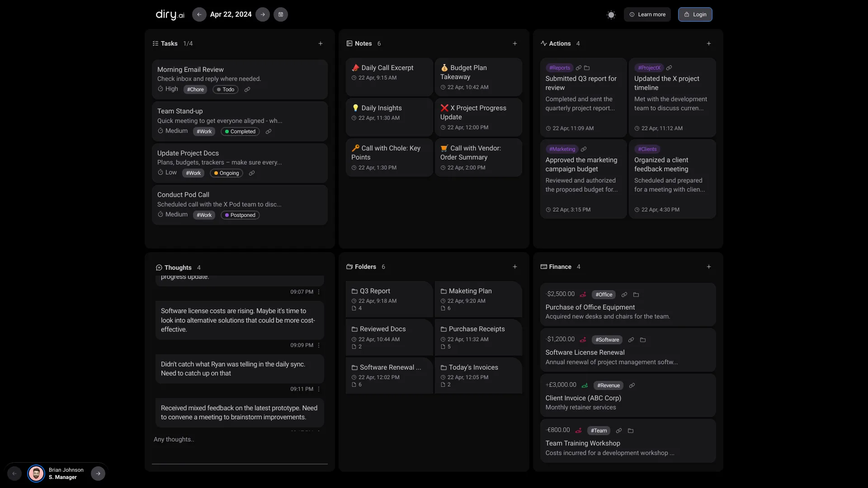
Task: Toggle light/dark theme sun icon
Action: (611, 14)
